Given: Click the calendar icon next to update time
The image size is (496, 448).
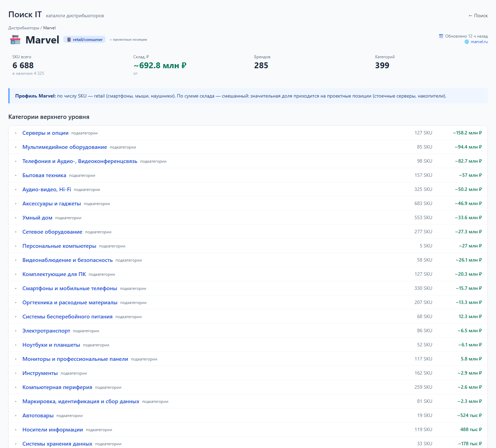Looking at the screenshot, I should pyautogui.click(x=441, y=36).
